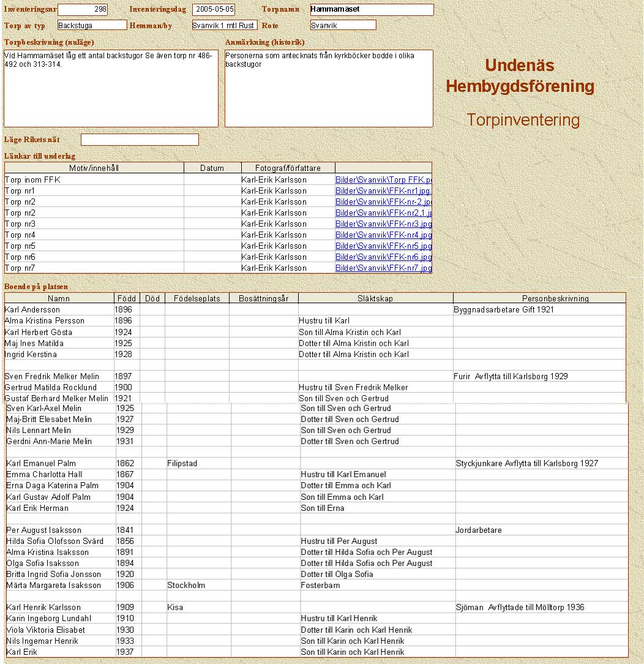The height and width of the screenshot is (664, 644).
Task: Click the Hemman/by field
Action: point(223,25)
